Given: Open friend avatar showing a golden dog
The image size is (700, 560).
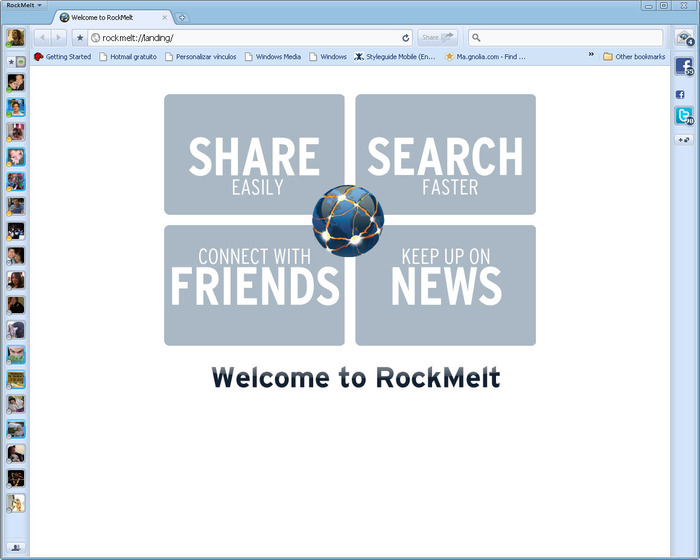Looking at the screenshot, I should (16, 503).
